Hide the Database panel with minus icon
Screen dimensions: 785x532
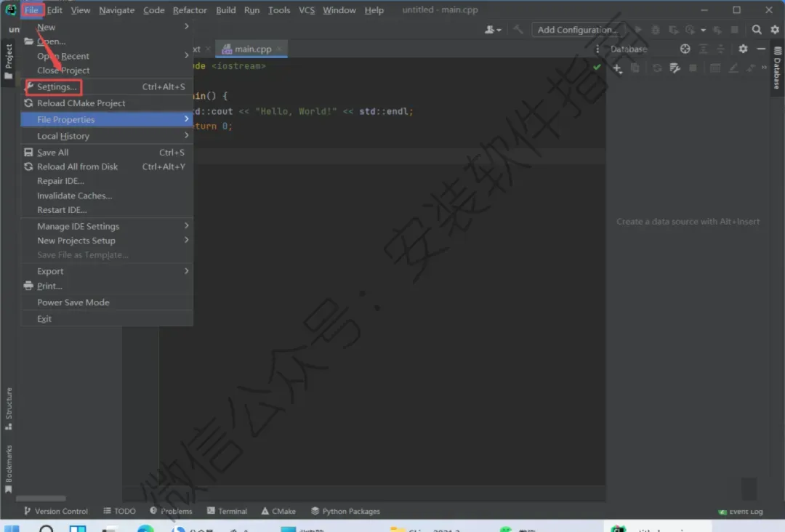pyautogui.click(x=761, y=49)
